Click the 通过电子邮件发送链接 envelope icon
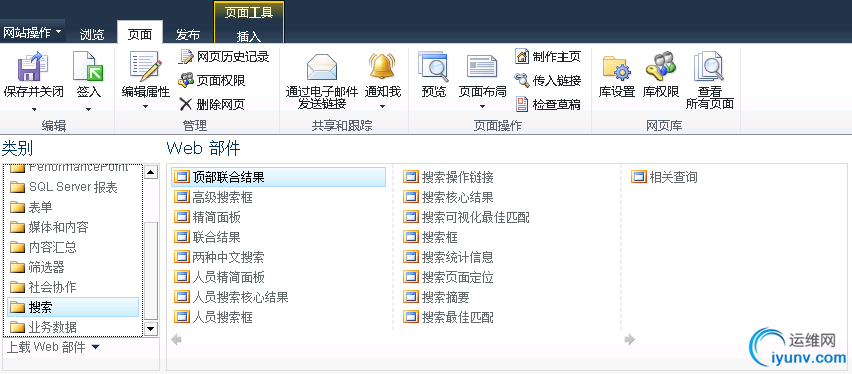 322,66
